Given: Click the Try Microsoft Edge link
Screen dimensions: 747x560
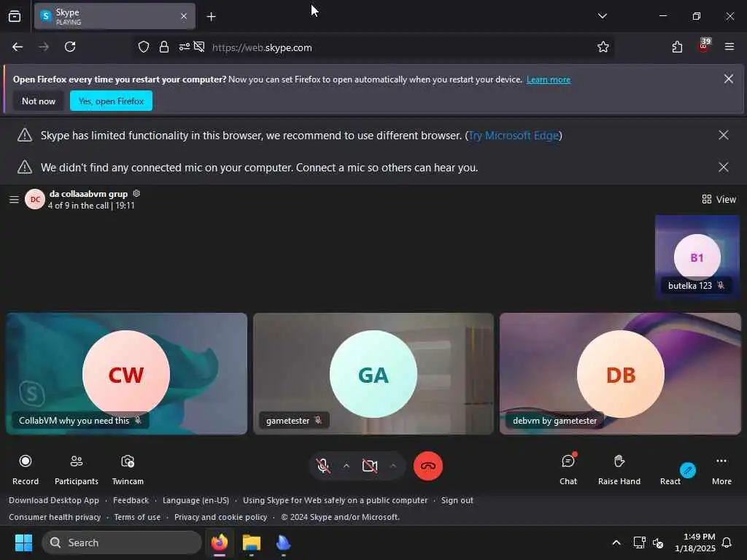Looking at the screenshot, I should (514, 135).
